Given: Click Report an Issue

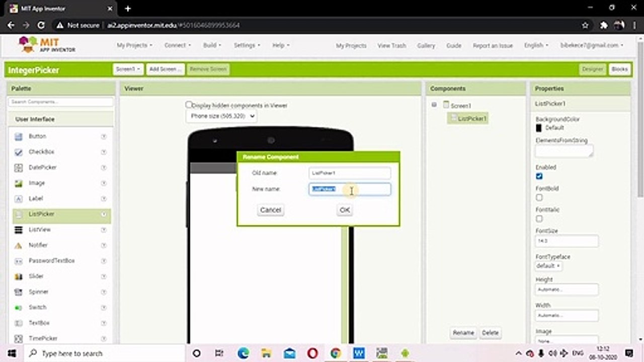Looking at the screenshot, I should coord(493,46).
